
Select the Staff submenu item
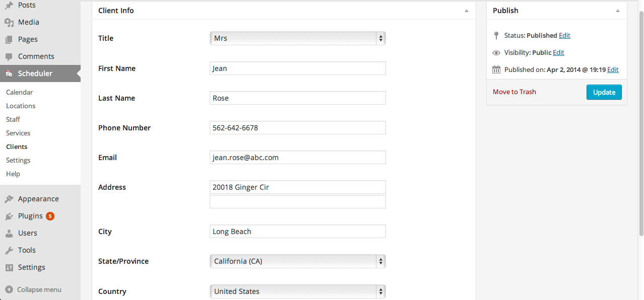tap(13, 119)
